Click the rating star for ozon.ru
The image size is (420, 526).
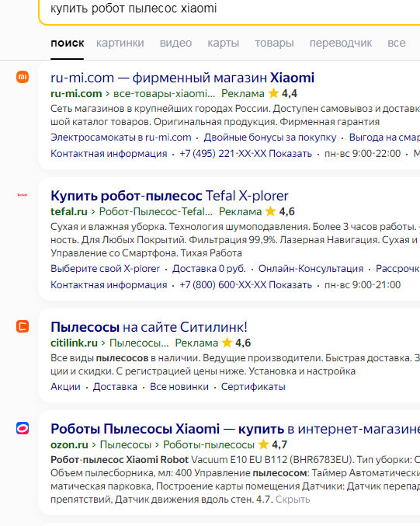click(263, 444)
